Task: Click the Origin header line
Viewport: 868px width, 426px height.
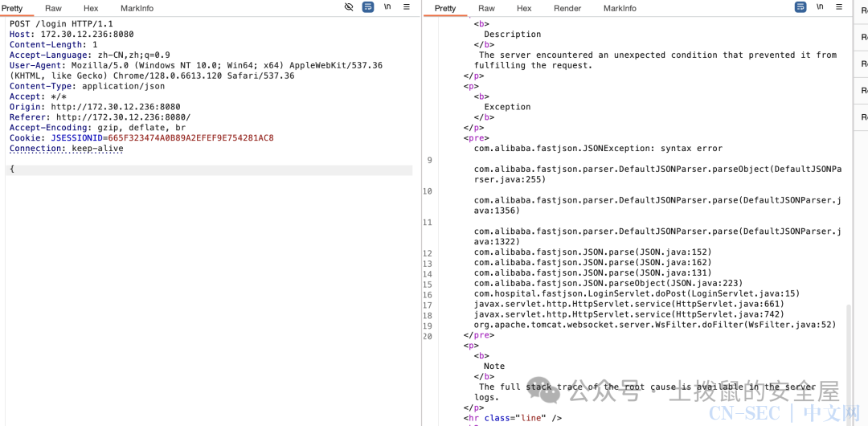Action: coord(95,107)
